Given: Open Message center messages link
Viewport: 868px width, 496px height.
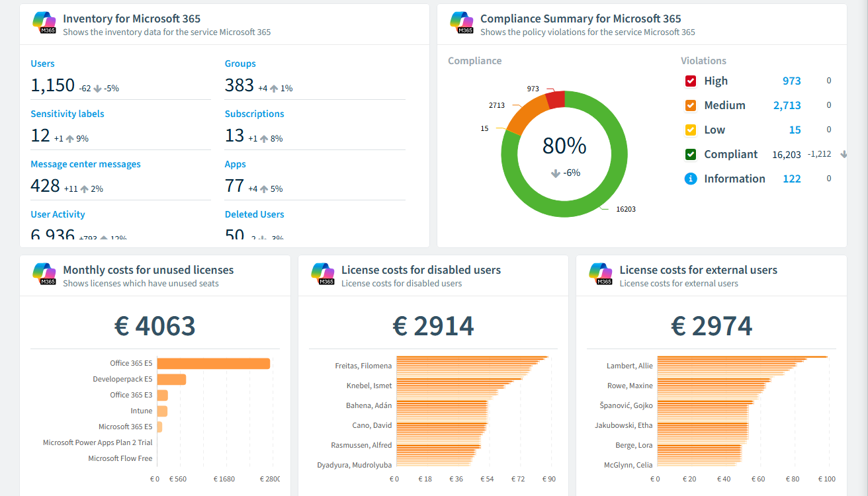Looking at the screenshot, I should tap(85, 164).
